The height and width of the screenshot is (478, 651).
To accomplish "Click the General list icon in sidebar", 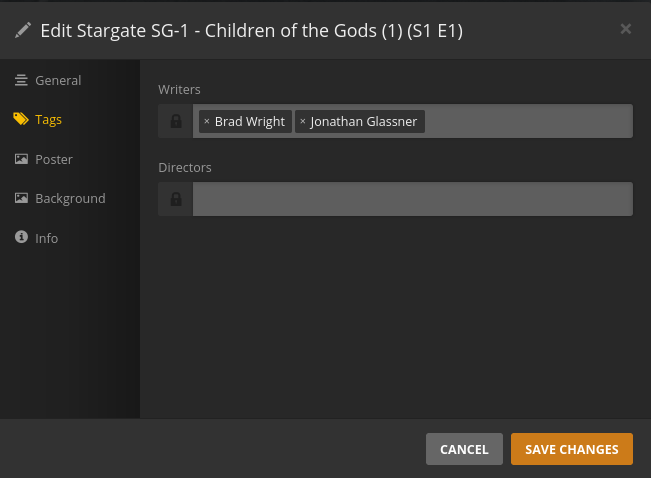I will point(21,80).
